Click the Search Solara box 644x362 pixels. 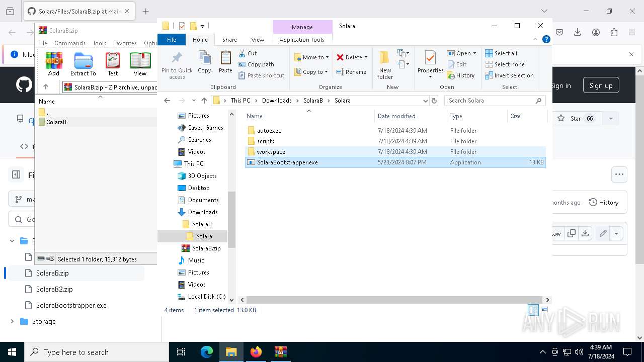tap(496, 101)
